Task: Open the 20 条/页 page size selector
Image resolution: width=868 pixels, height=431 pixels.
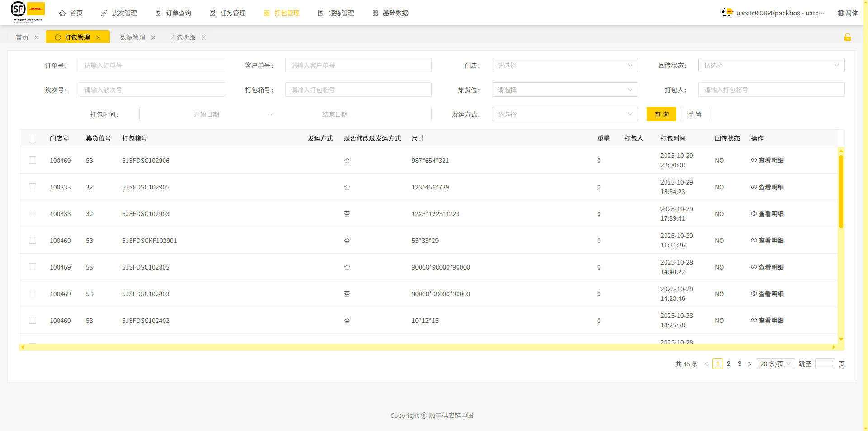Action: 775,364
